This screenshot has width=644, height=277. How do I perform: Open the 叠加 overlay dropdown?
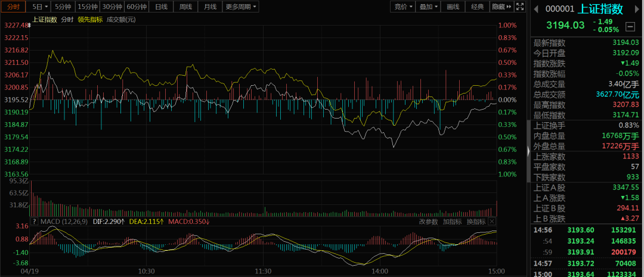point(427,7)
